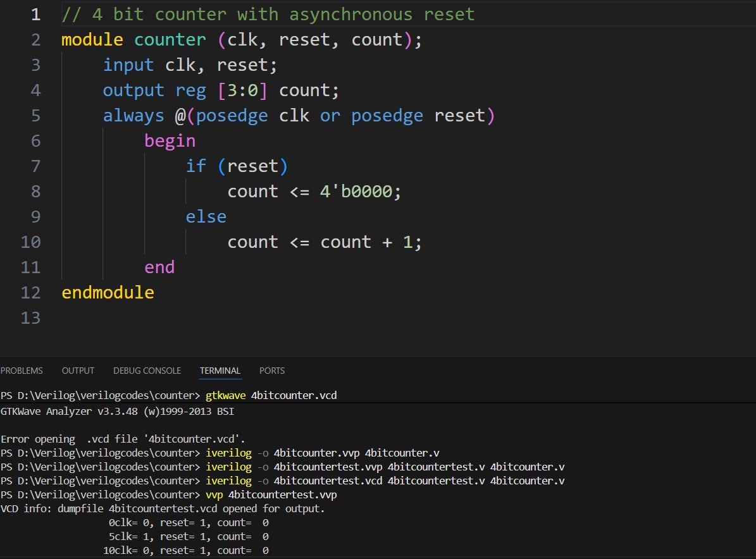The width and height of the screenshot is (756, 559).
Task: Switch to the PROBLEMS panel tab
Action: click(x=22, y=371)
